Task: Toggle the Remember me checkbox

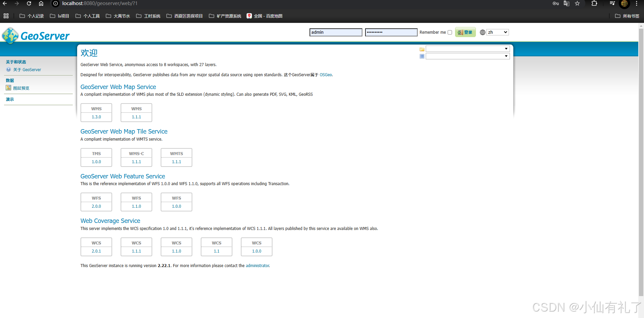Action: pyautogui.click(x=450, y=32)
